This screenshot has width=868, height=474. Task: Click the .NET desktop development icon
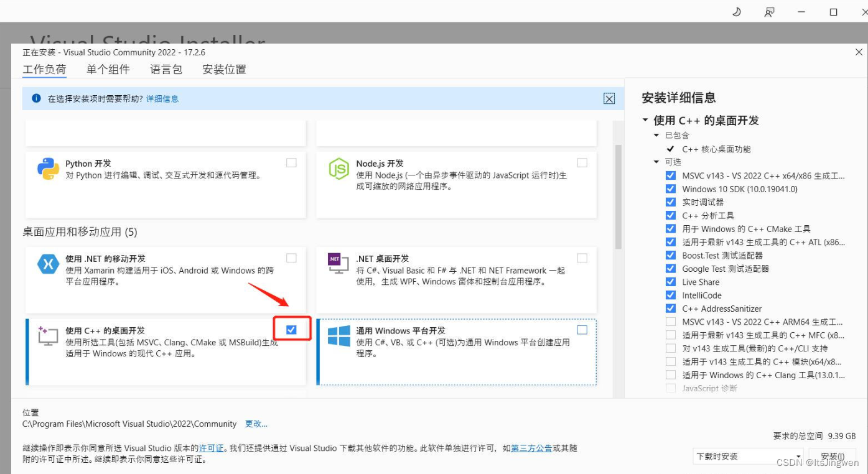pos(338,264)
